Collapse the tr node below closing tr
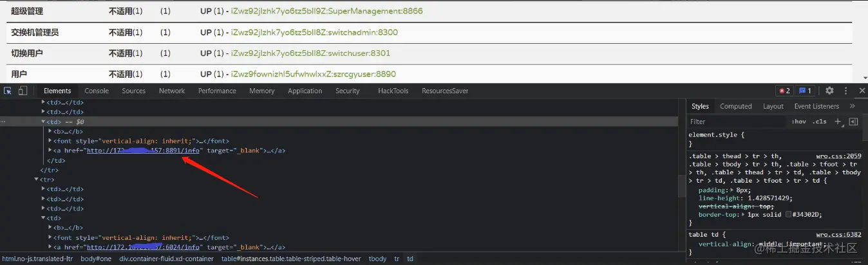This screenshot has height=265, width=868. point(37,179)
